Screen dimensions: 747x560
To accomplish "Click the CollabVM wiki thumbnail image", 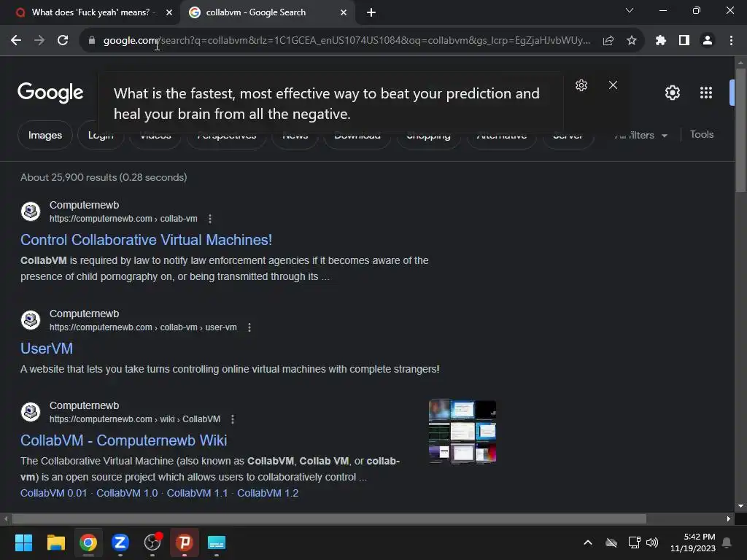I will pos(462,431).
